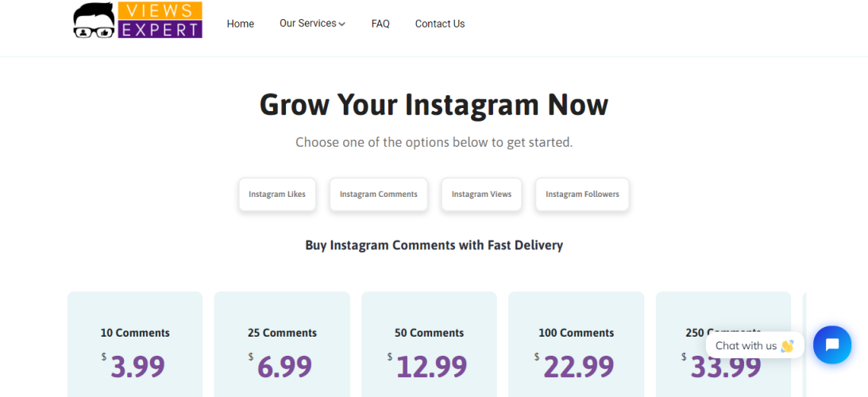Screen dimensions: 868x397
Task: Click the 'Chat with us' message bubble
Action: tap(754, 345)
